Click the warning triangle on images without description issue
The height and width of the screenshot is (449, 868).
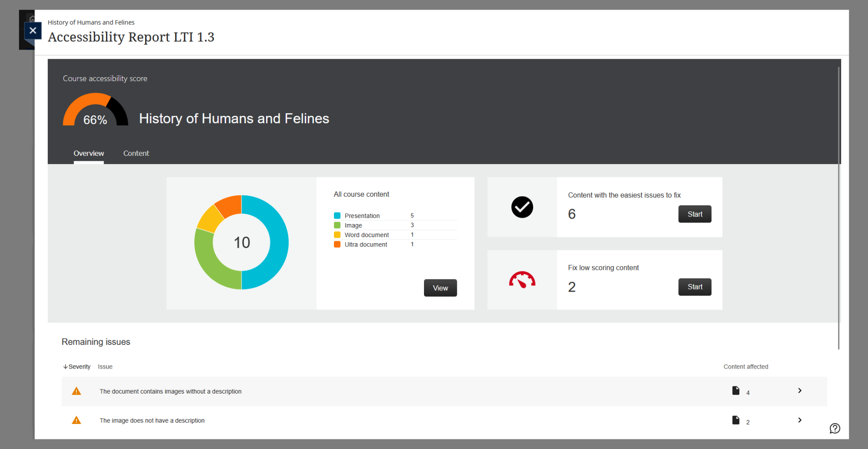(x=76, y=391)
